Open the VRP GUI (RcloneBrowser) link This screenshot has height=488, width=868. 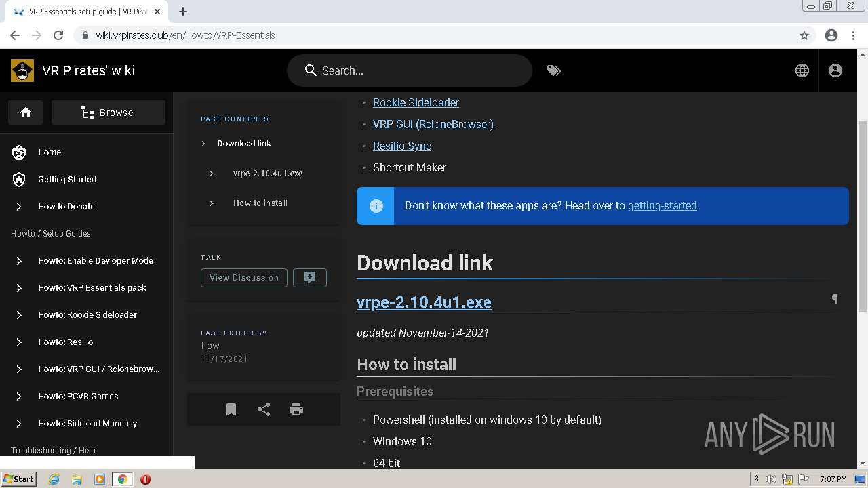point(433,125)
